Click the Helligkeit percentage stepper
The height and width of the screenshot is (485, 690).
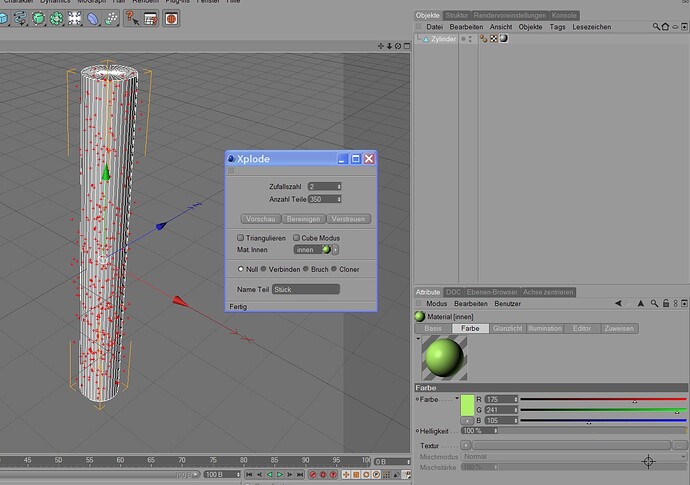click(x=495, y=431)
